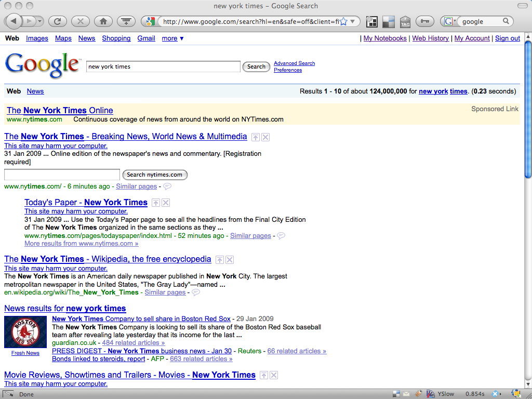This screenshot has width=532, height=399.
Task: Open sponsored link The New York Times Online
Action: 60,110
